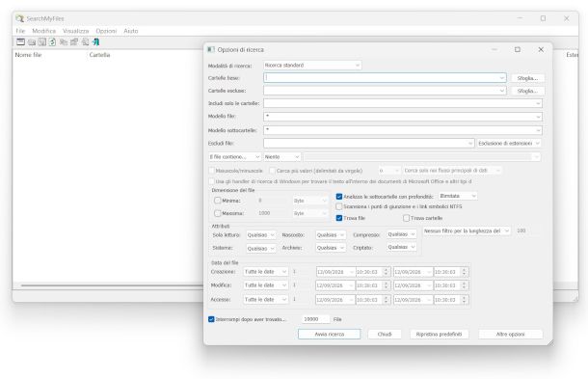Click the teal exit toolbar icon

96,42
